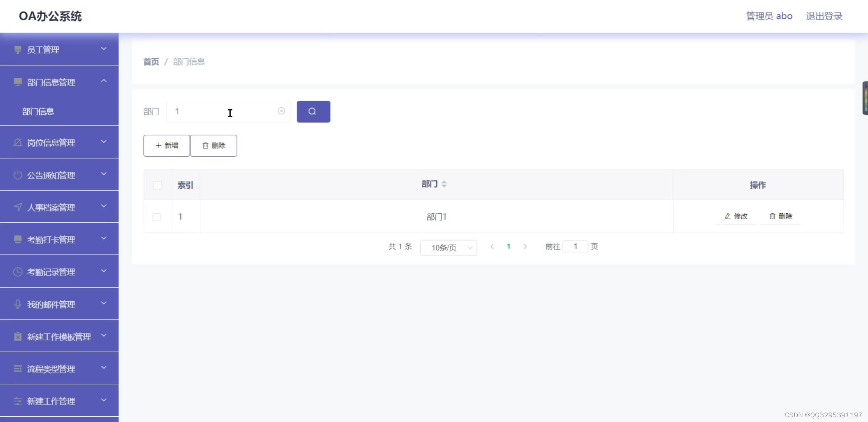Select the 员工管理 sidebar icon
Image resolution: width=868 pixels, height=422 pixels.
[x=17, y=49]
